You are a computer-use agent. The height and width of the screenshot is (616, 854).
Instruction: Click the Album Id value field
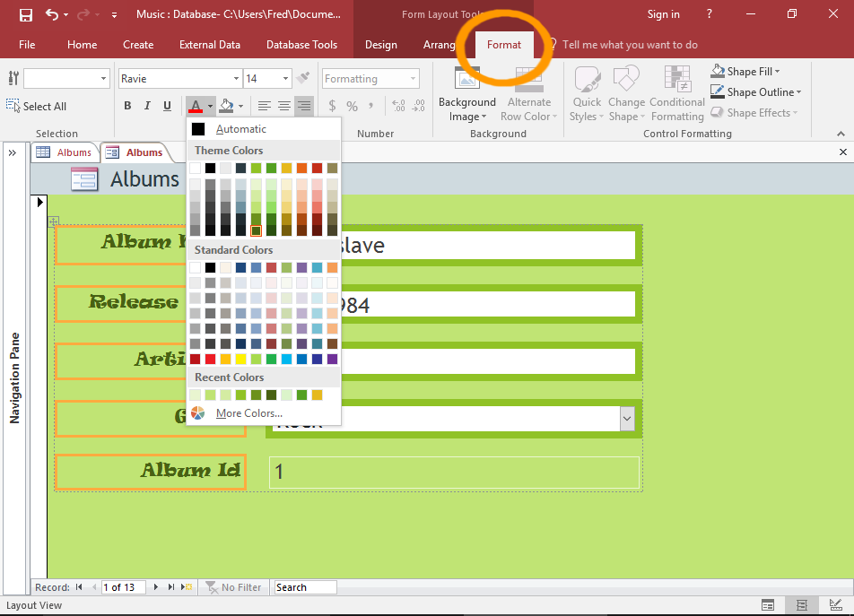[x=454, y=472]
